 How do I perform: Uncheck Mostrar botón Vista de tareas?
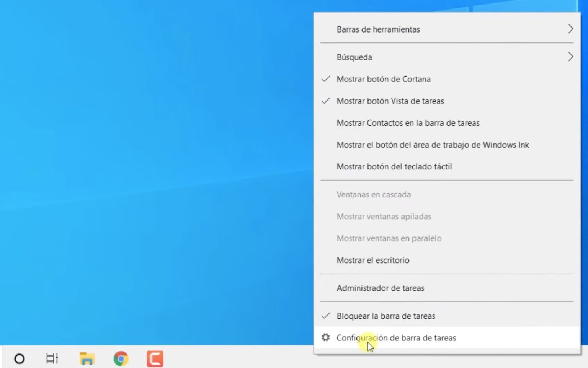pos(390,101)
